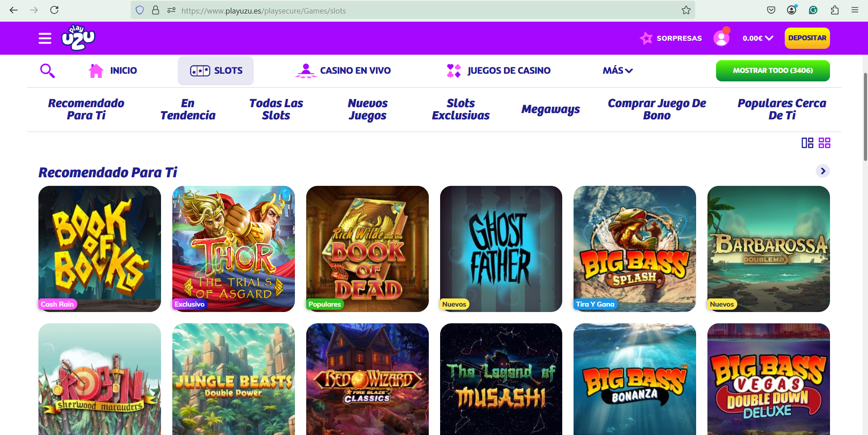Image resolution: width=868 pixels, height=435 pixels.
Task: Open the user profile avatar
Action: pos(721,38)
